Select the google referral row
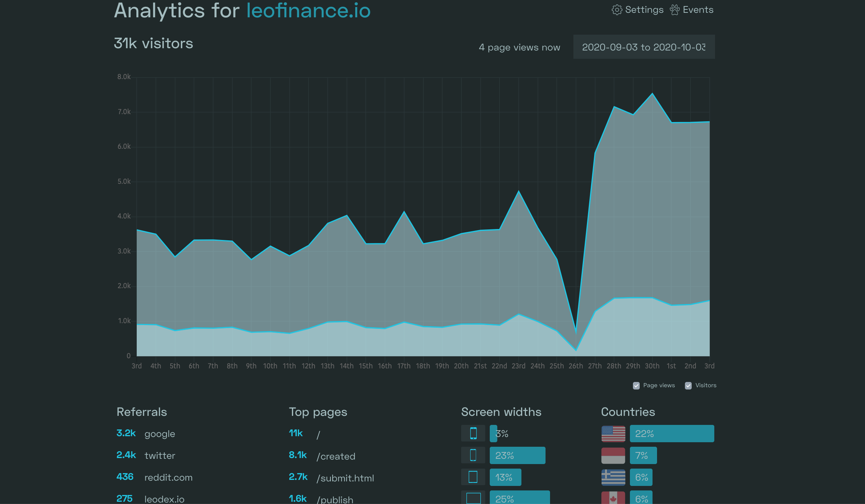The height and width of the screenshot is (504, 865). coord(146,434)
